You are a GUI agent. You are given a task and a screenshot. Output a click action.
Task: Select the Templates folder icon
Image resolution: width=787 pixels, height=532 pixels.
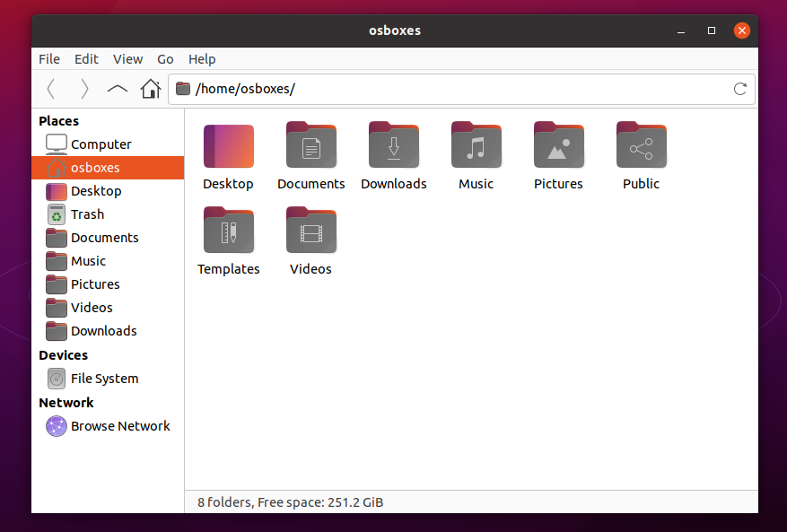229,231
